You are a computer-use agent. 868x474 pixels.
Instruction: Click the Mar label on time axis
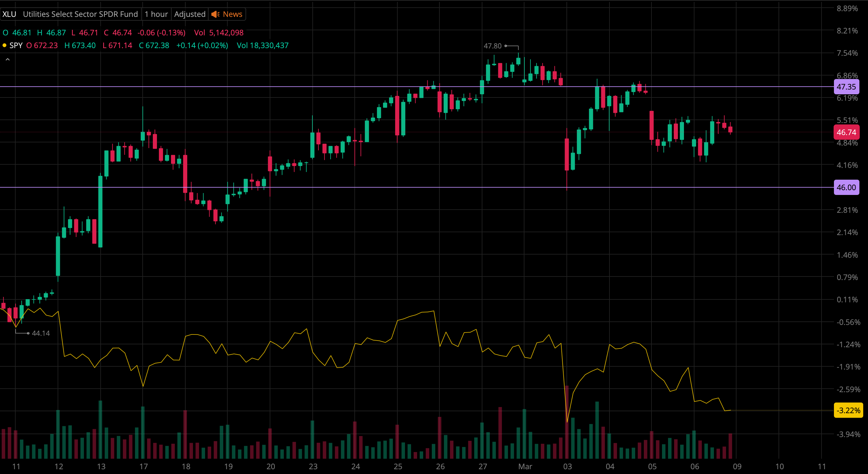525,467
